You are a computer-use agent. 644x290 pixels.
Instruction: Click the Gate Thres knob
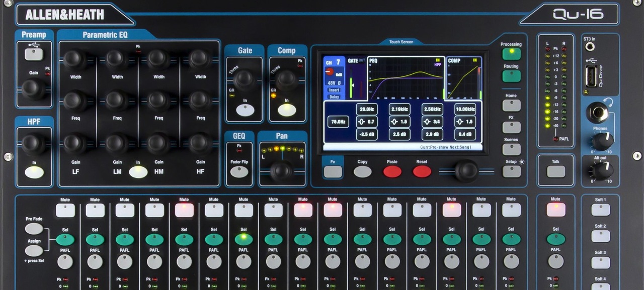pyautogui.click(x=246, y=78)
